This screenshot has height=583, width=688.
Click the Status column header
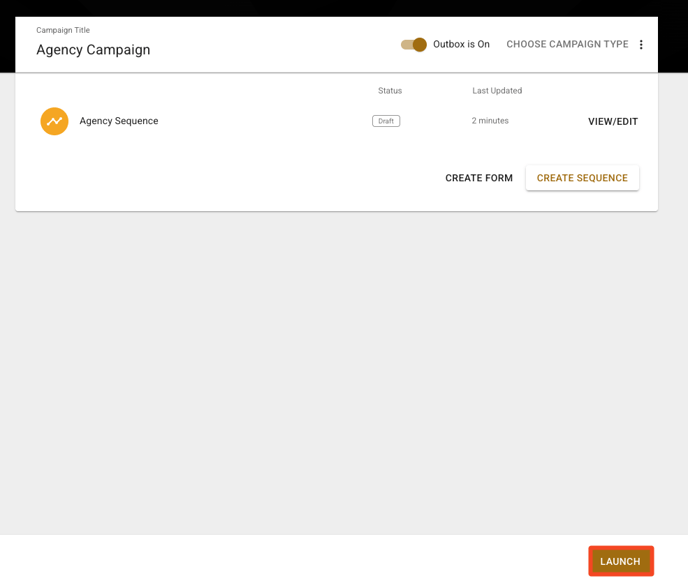(x=389, y=91)
